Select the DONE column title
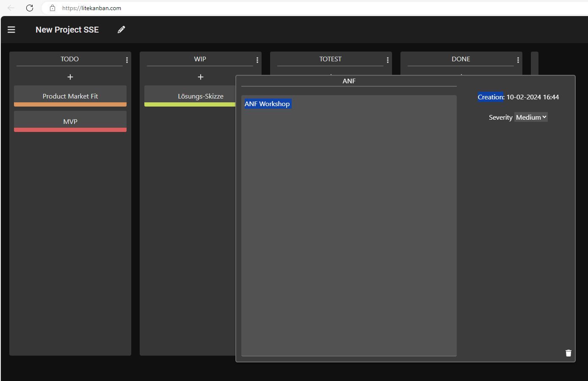 click(461, 59)
